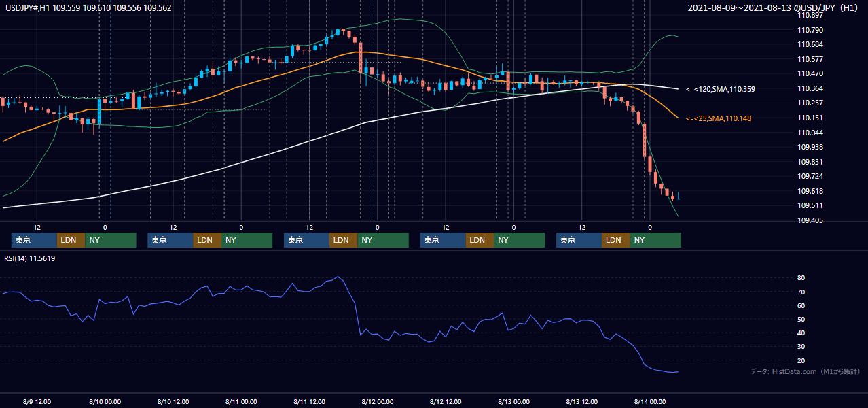Click the RSI(14) 11.5619 indicator label
This screenshot has height=408, width=868.
(x=30, y=258)
